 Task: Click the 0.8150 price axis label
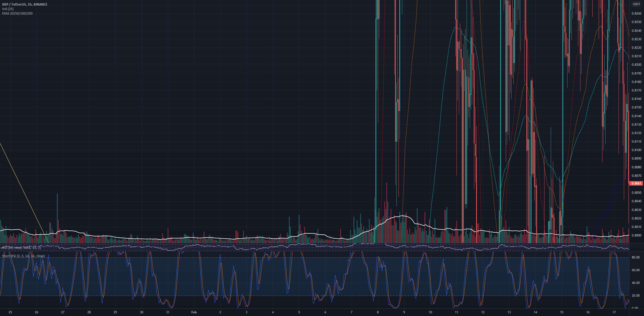coord(636,107)
